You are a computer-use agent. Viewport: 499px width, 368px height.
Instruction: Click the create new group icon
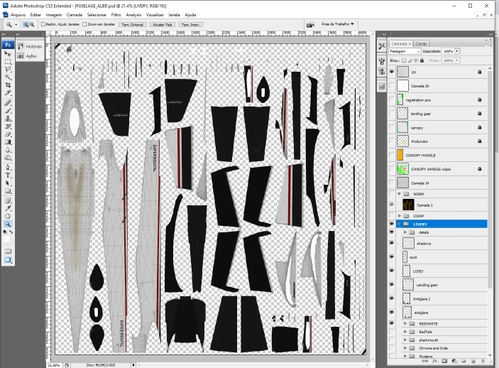tap(463, 361)
